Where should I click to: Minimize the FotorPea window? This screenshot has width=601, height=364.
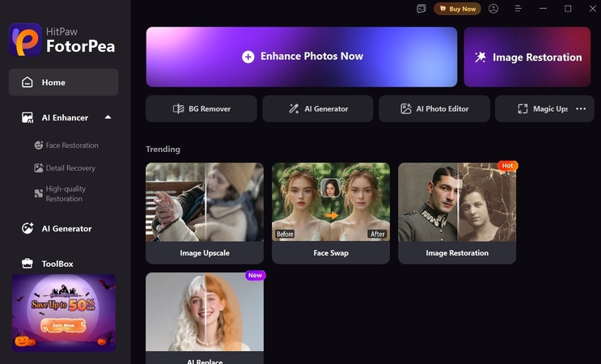coord(543,8)
